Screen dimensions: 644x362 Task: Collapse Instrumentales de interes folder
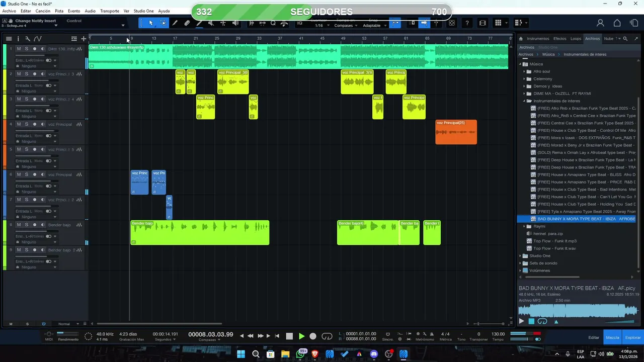[524, 101]
